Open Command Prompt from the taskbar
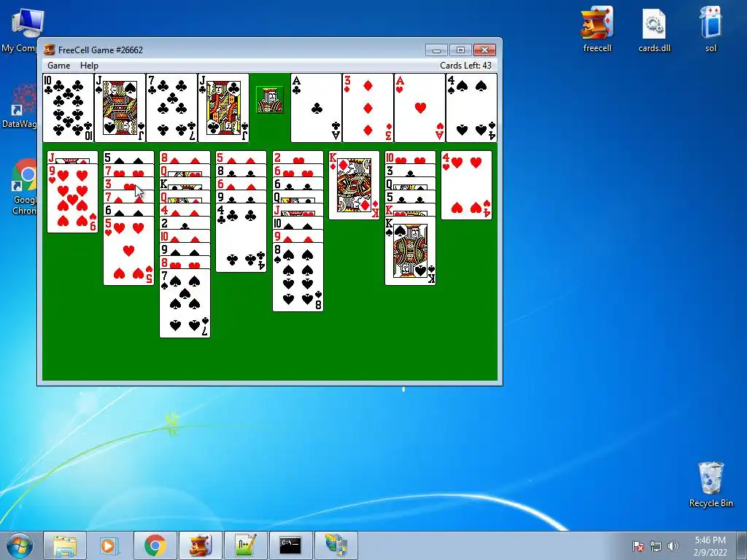Viewport: 747px width, 560px height. 290,545
